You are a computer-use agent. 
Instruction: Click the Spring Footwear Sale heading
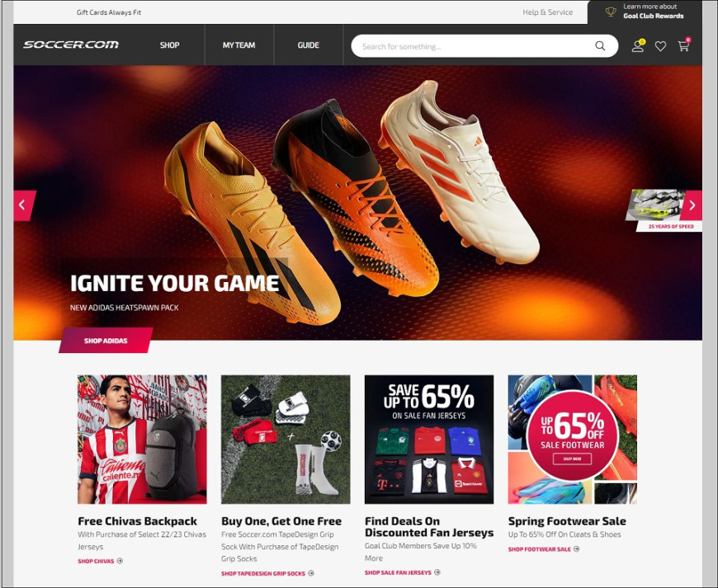click(567, 521)
